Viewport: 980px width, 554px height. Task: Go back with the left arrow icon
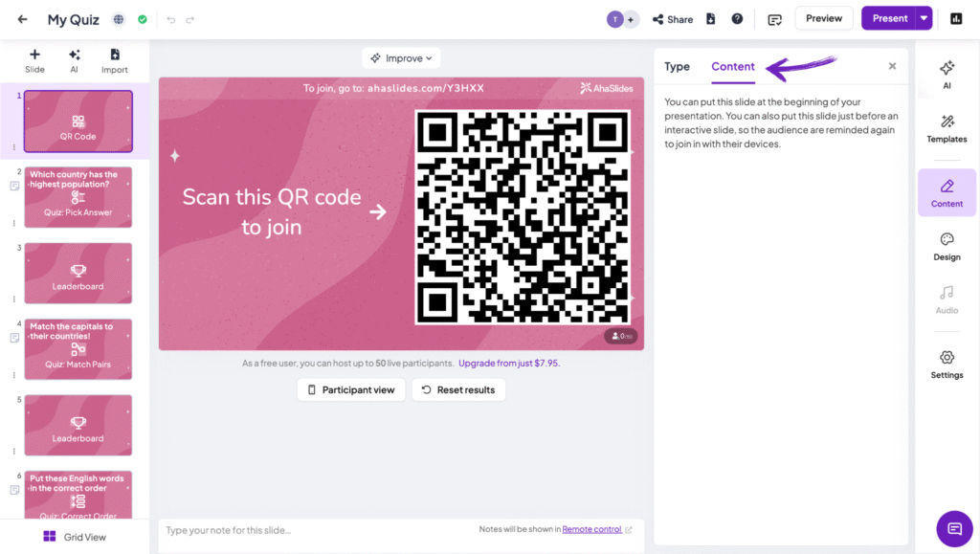click(23, 19)
